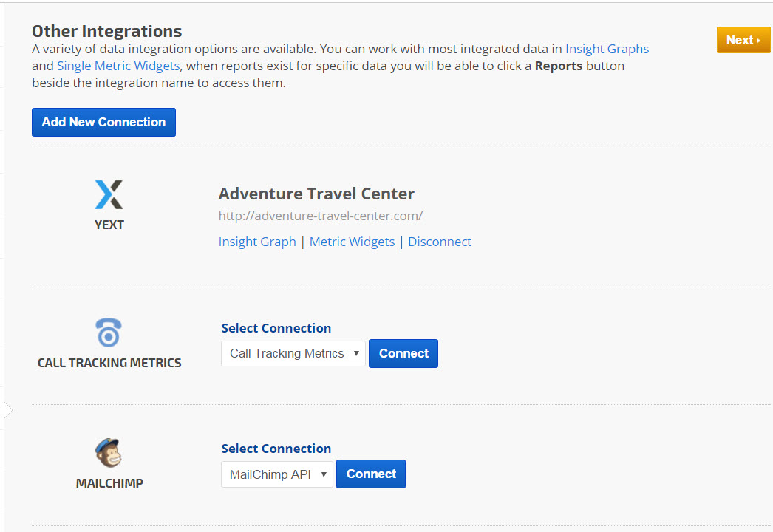This screenshot has width=773, height=532.
Task: Open Insight Graph for the Yext connection
Action: [257, 242]
